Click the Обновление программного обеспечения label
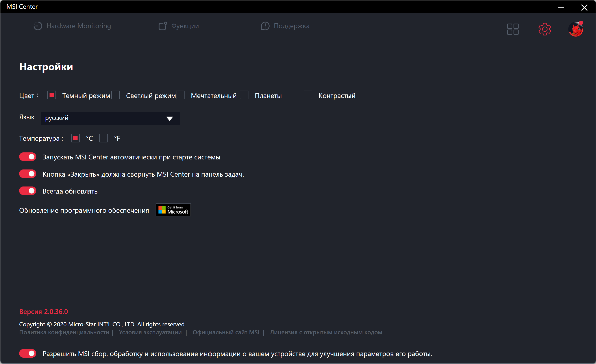The image size is (596, 364). pyautogui.click(x=84, y=211)
